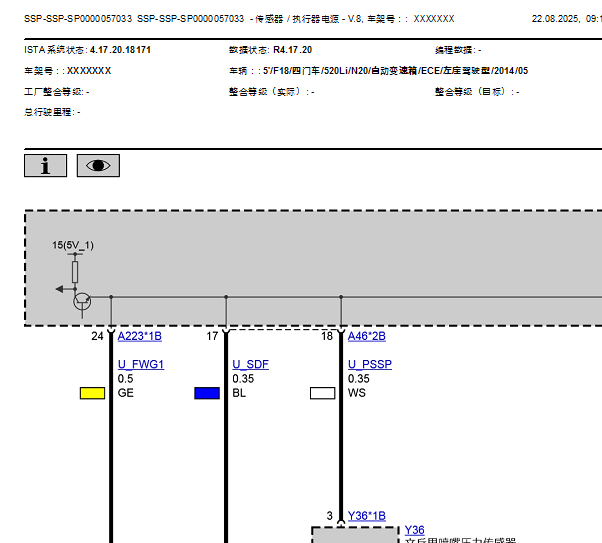Click the resistor symbol below 15(5V_1)

point(75,272)
